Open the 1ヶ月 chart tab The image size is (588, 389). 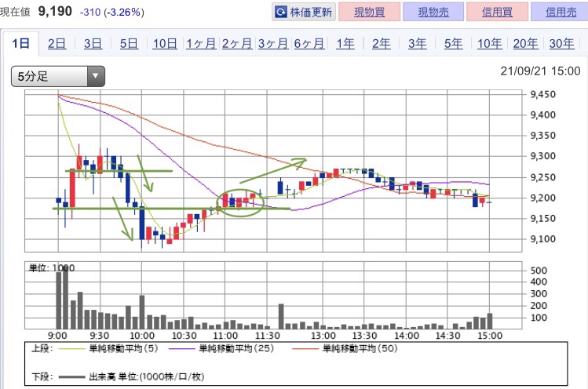pyautogui.click(x=201, y=44)
